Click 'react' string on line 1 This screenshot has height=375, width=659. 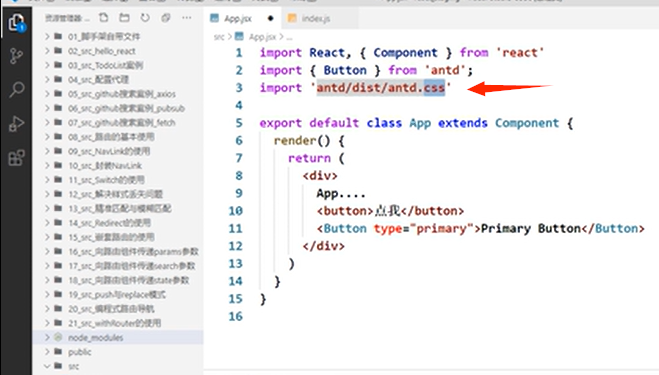pyautogui.click(x=520, y=53)
